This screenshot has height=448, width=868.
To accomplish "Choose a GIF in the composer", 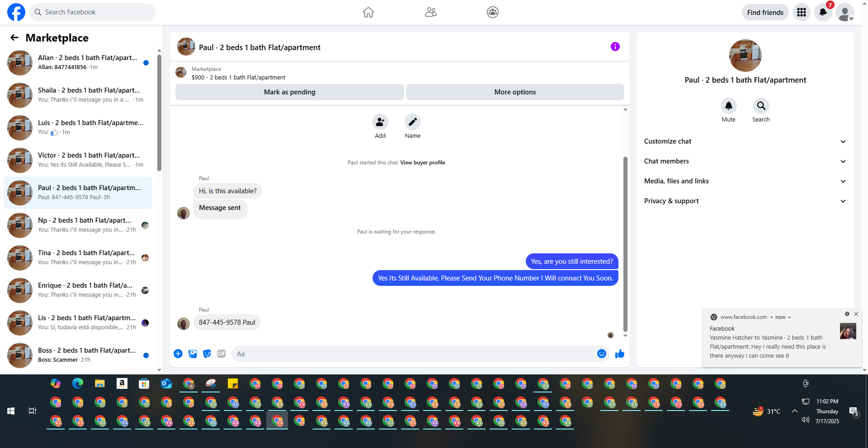I will (222, 354).
